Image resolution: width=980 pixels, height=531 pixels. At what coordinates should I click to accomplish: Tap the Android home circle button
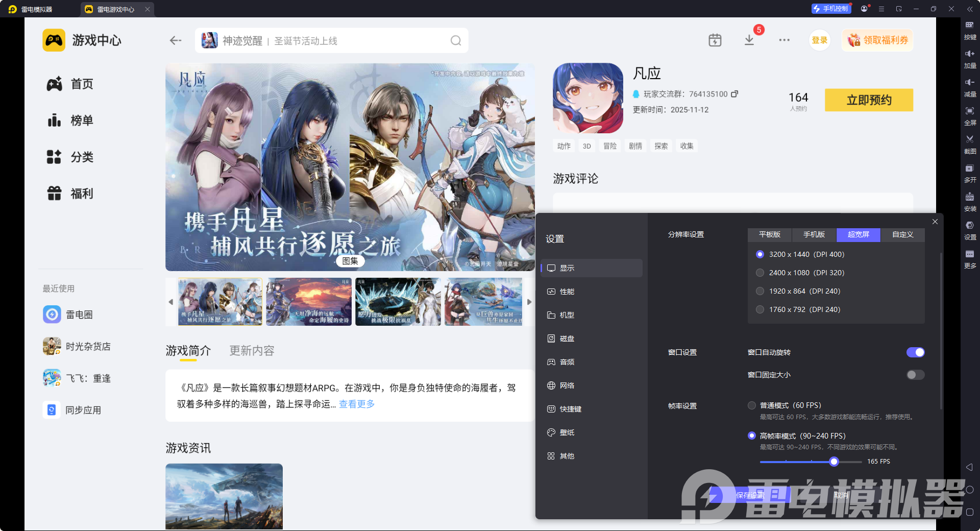[x=970, y=490]
